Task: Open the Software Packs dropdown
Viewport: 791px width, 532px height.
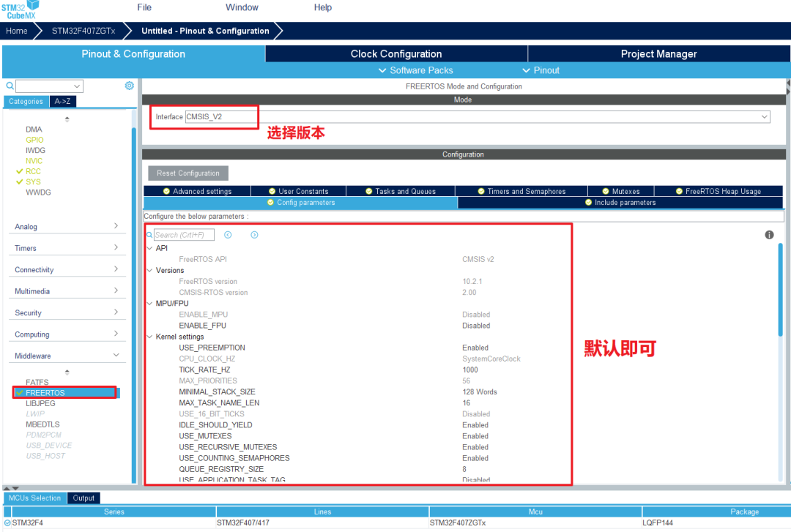Action: [x=416, y=70]
